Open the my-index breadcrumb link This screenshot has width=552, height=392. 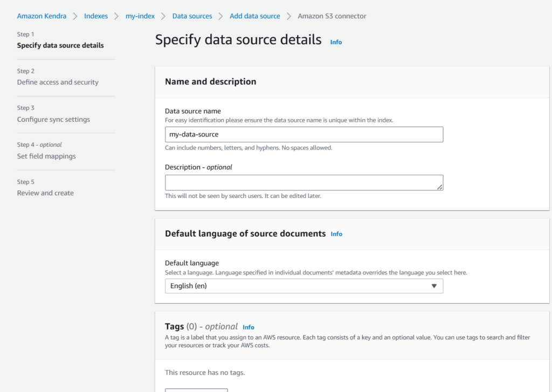(x=140, y=16)
